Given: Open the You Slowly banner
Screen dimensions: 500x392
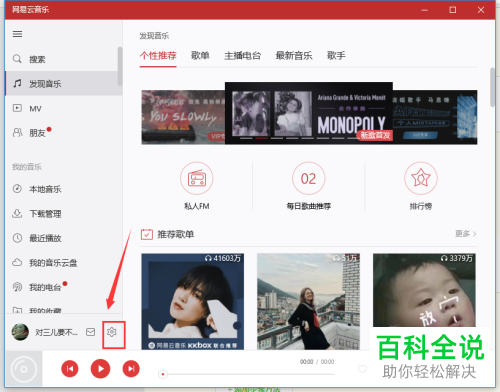Looking at the screenshot, I should 183,117.
